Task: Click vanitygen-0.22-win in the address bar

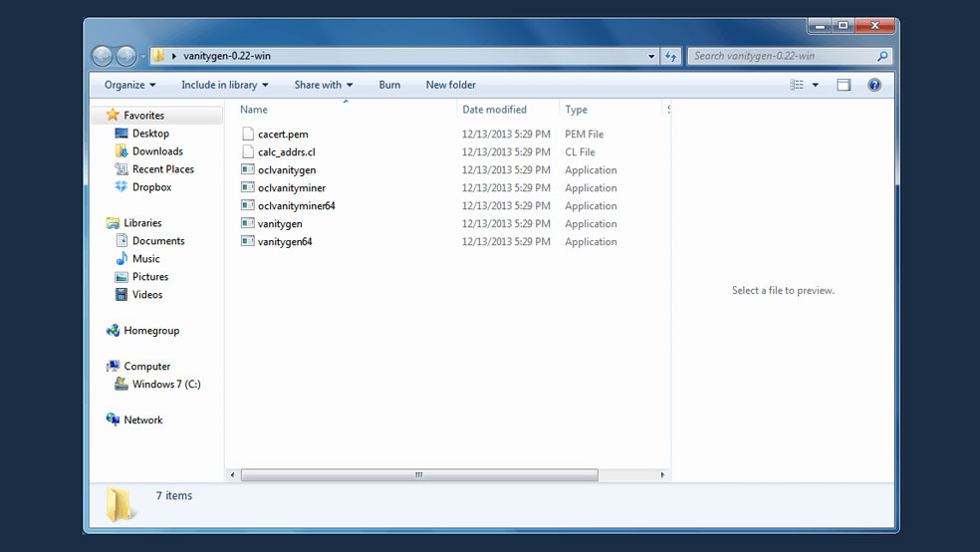Action: (227, 56)
